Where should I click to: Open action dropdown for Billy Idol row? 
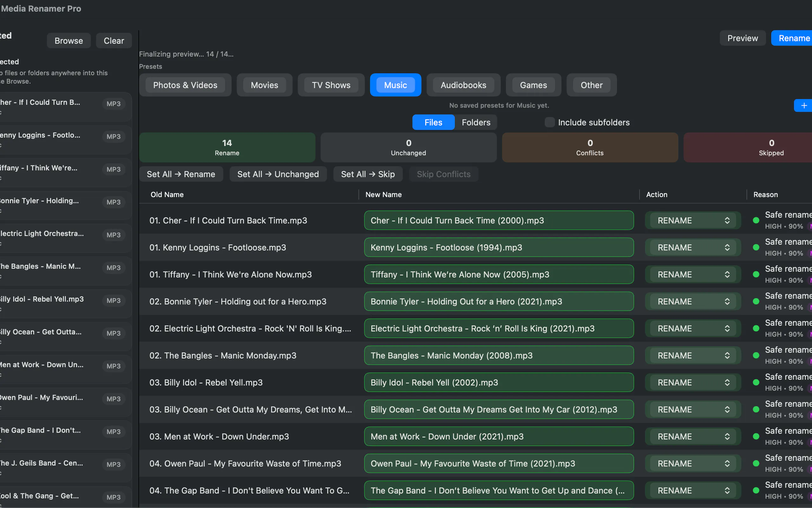pos(693,383)
